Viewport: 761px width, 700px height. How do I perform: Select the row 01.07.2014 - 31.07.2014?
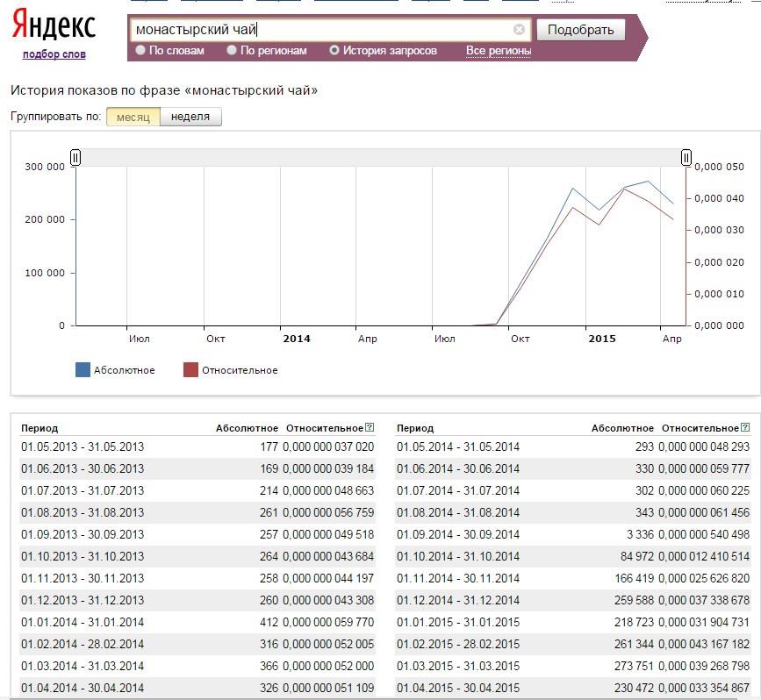pyautogui.click(x=573, y=490)
